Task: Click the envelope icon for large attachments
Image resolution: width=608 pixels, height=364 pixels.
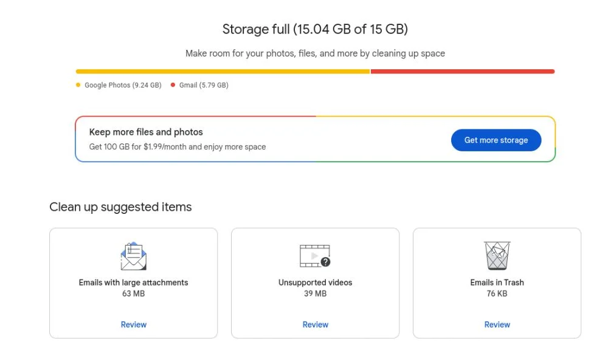Action: tap(133, 256)
